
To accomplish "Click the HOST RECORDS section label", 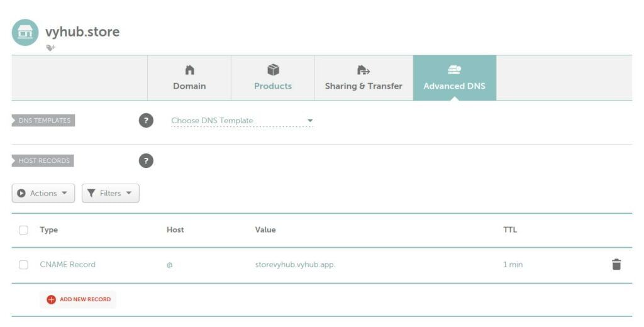I will (43, 160).
